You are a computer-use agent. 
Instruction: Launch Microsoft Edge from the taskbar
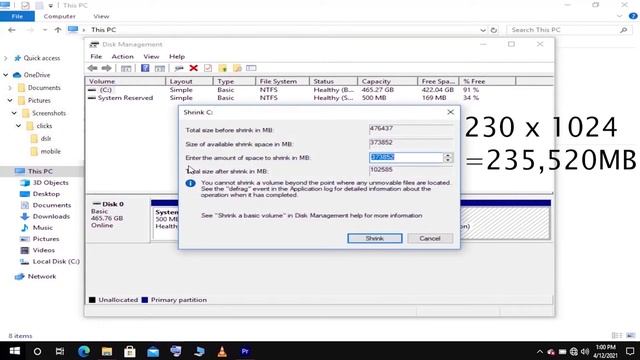coord(84,351)
